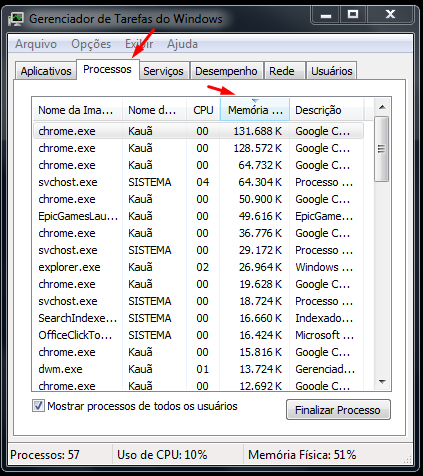Close the Gerenciador de Tarefas window
Viewport: 423px width, 476px height.
click(x=390, y=15)
